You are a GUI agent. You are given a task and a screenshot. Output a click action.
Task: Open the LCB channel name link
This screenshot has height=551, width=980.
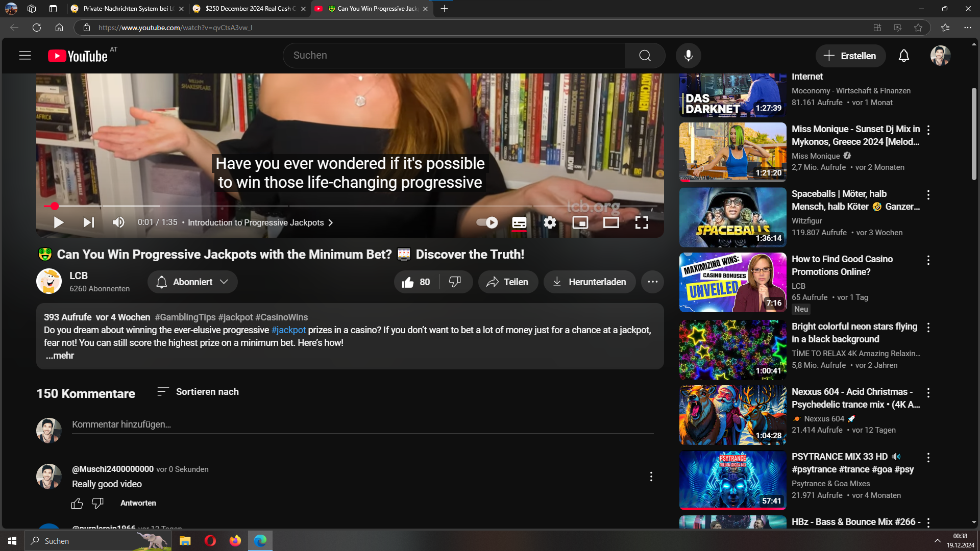tap(79, 275)
